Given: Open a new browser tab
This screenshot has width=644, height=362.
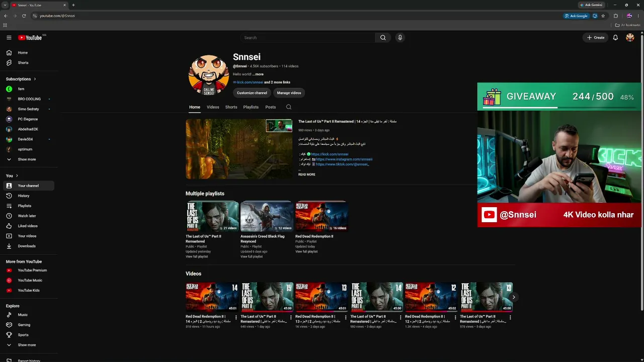Looking at the screenshot, I should (73, 5).
